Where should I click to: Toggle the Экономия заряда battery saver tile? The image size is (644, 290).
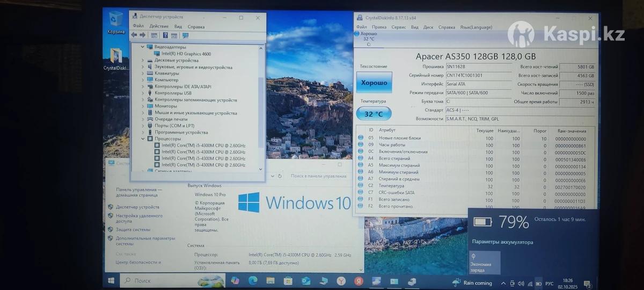tap(485, 263)
